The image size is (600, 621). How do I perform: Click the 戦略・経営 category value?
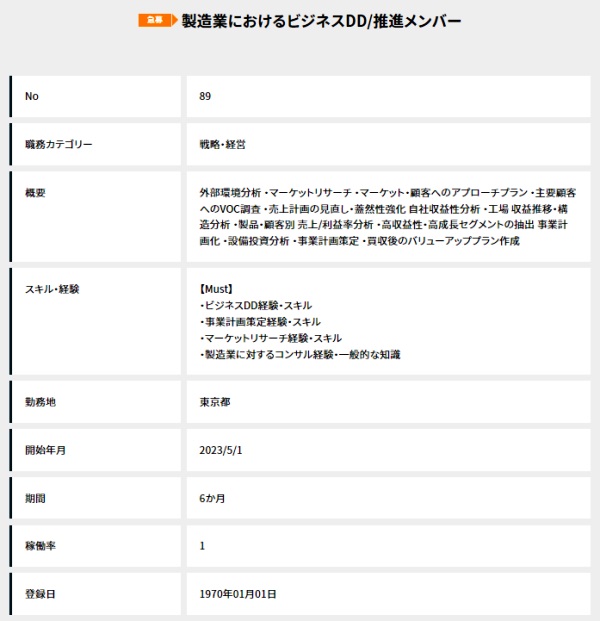223,144
